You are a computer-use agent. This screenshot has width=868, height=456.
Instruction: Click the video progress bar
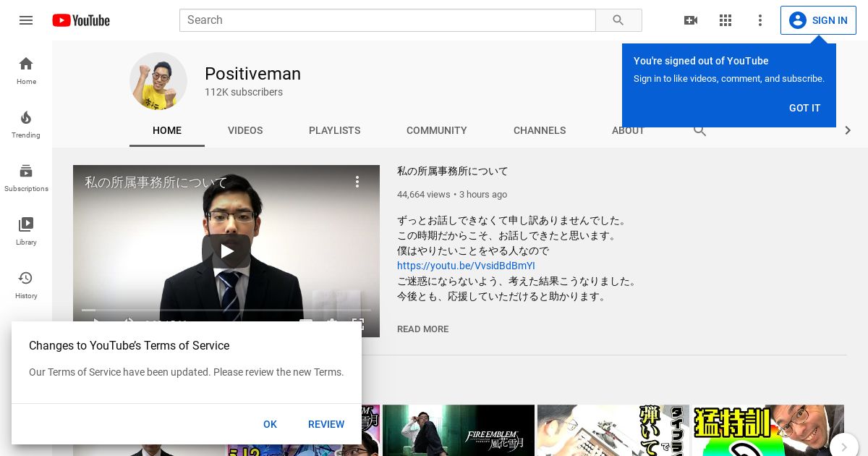coord(226,310)
